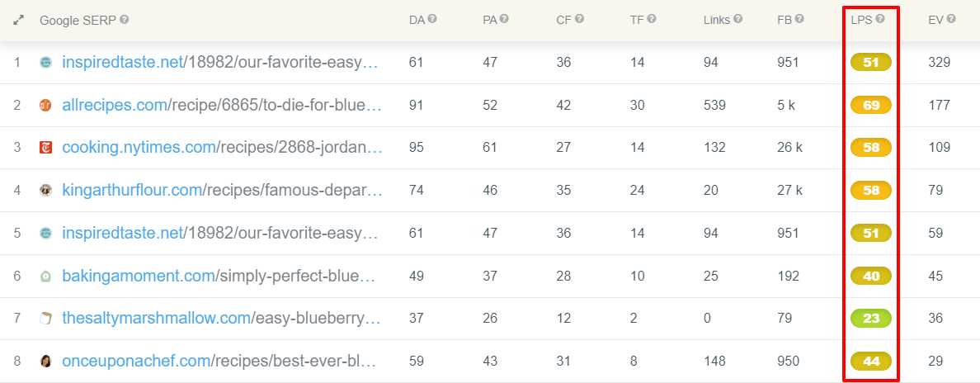Click the EV column help icon
Image resolution: width=980 pixels, height=383 pixels.
951,19
